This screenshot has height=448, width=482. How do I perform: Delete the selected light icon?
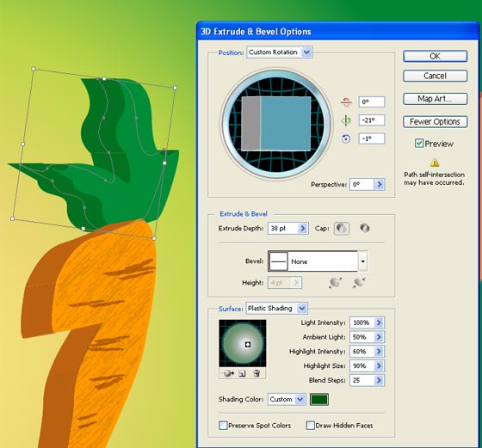(x=256, y=373)
